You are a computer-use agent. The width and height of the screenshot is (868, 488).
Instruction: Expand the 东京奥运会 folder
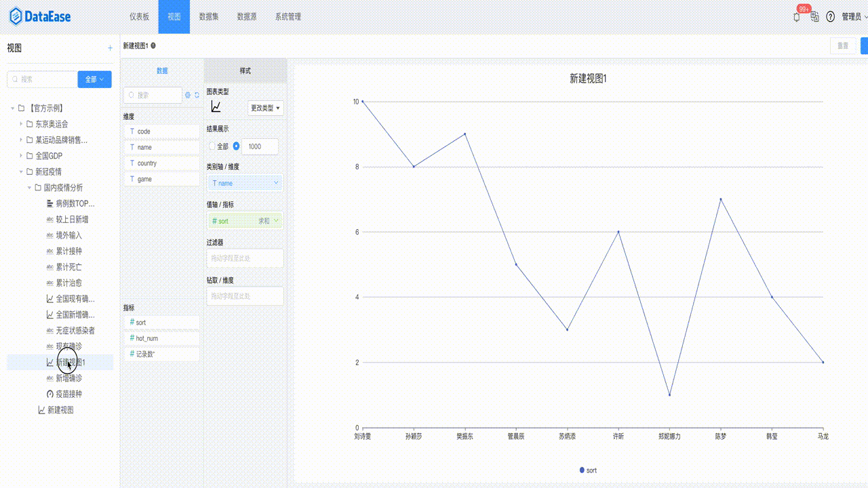click(20, 124)
